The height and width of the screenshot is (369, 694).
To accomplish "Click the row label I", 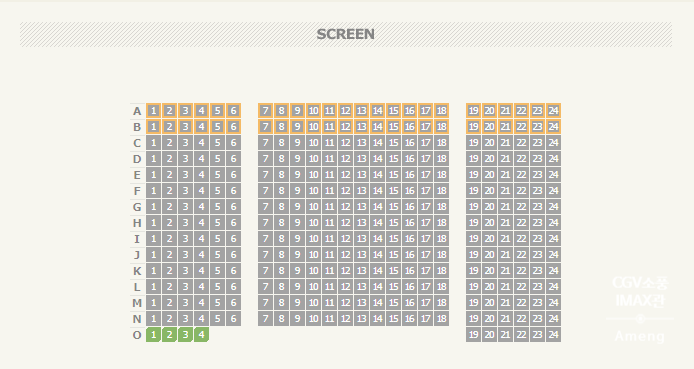I will tap(137, 239).
